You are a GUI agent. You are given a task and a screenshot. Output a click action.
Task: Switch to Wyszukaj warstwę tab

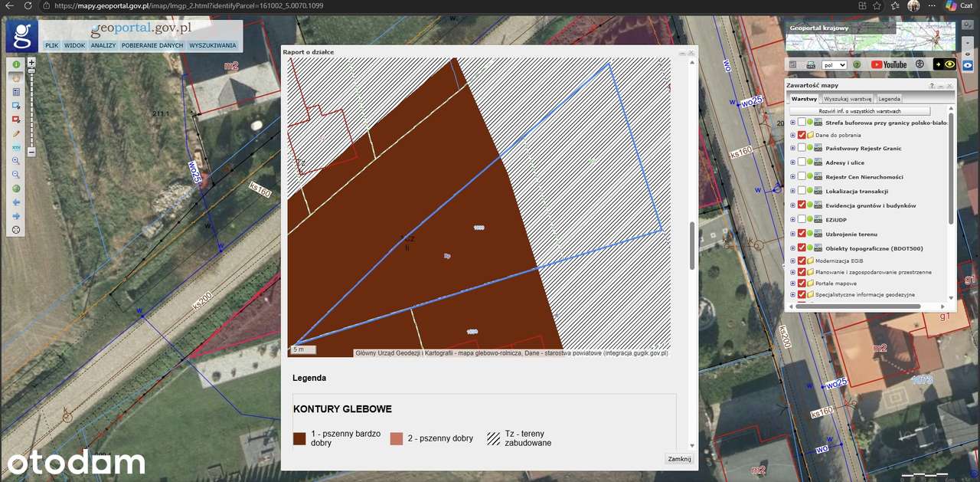point(848,99)
